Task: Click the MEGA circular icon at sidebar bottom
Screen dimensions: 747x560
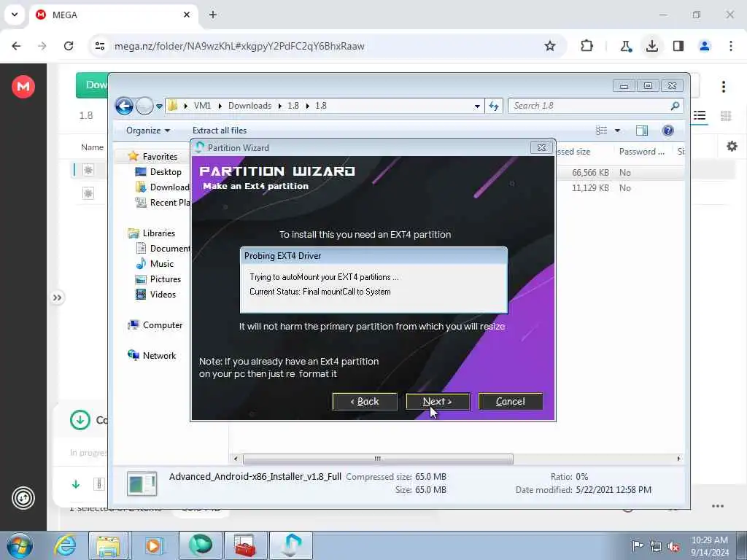Action: point(23,498)
